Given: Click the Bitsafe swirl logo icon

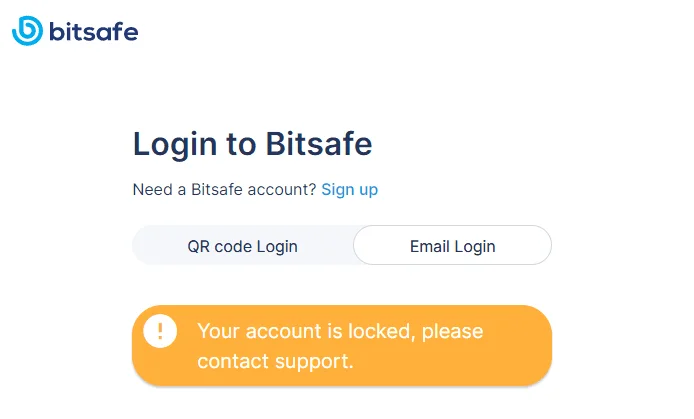Looking at the screenshot, I should pyautogui.click(x=27, y=31).
